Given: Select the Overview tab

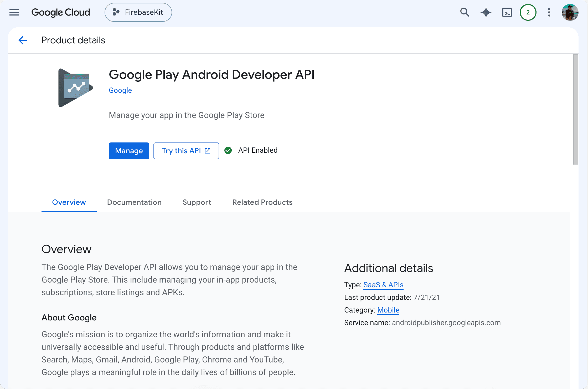Looking at the screenshot, I should point(69,202).
